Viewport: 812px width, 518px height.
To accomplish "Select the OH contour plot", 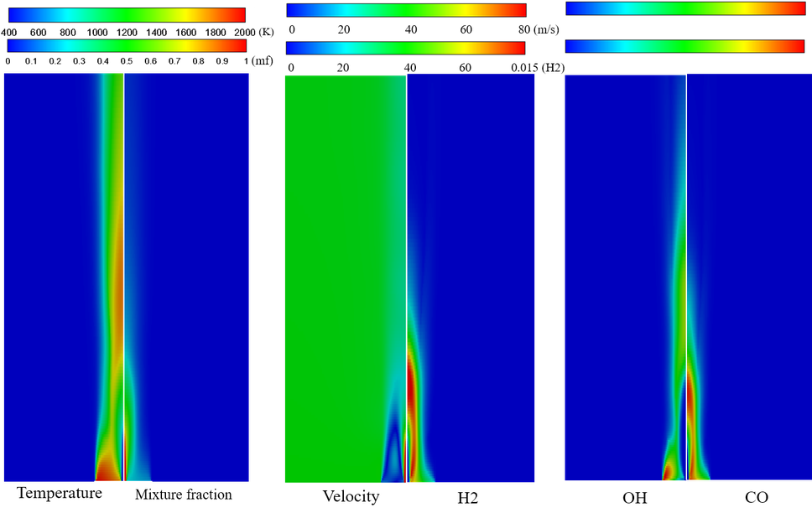I will (x=625, y=278).
